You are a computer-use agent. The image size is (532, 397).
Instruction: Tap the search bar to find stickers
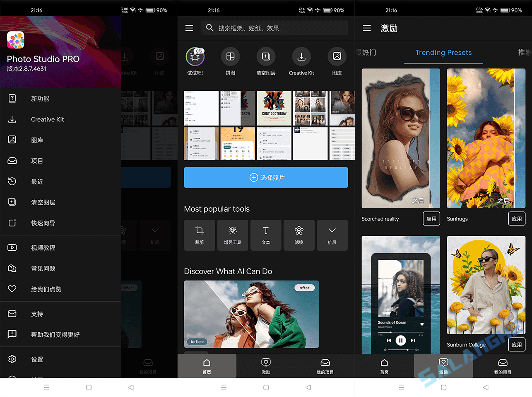point(274,28)
